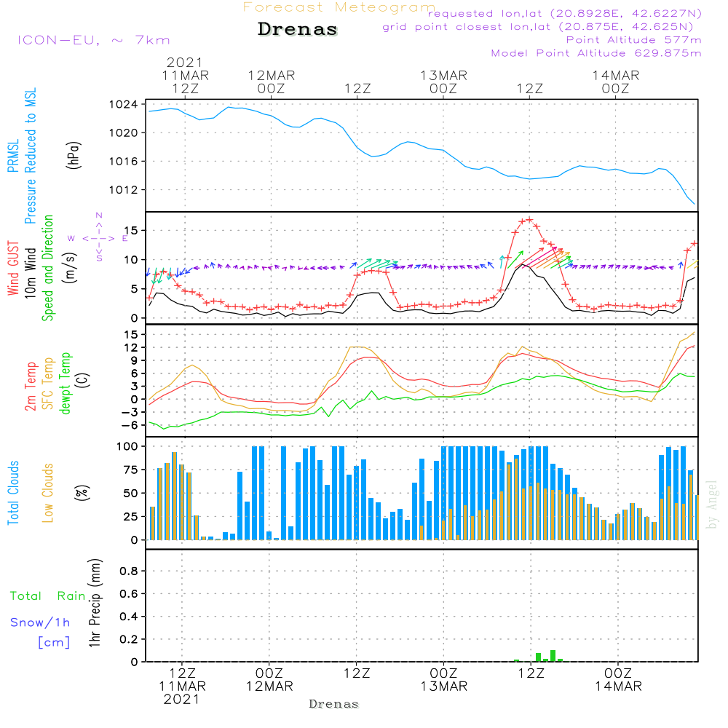Click the Drenas title at the top

(x=298, y=30)
